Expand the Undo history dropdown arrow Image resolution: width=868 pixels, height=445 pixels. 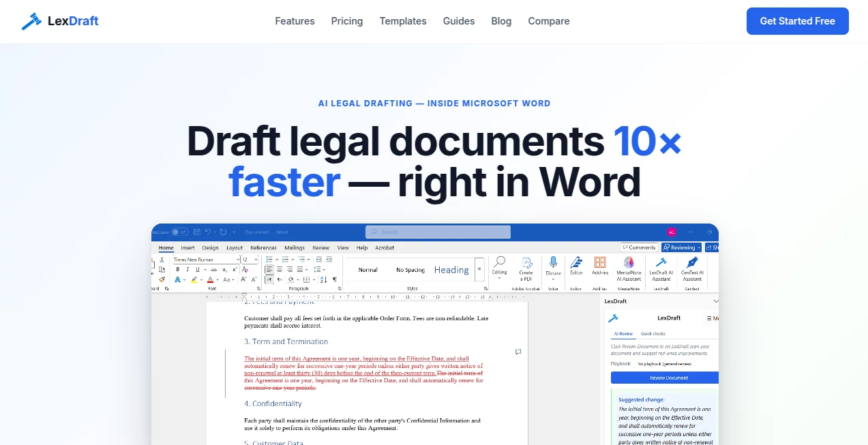coord(215,232)
